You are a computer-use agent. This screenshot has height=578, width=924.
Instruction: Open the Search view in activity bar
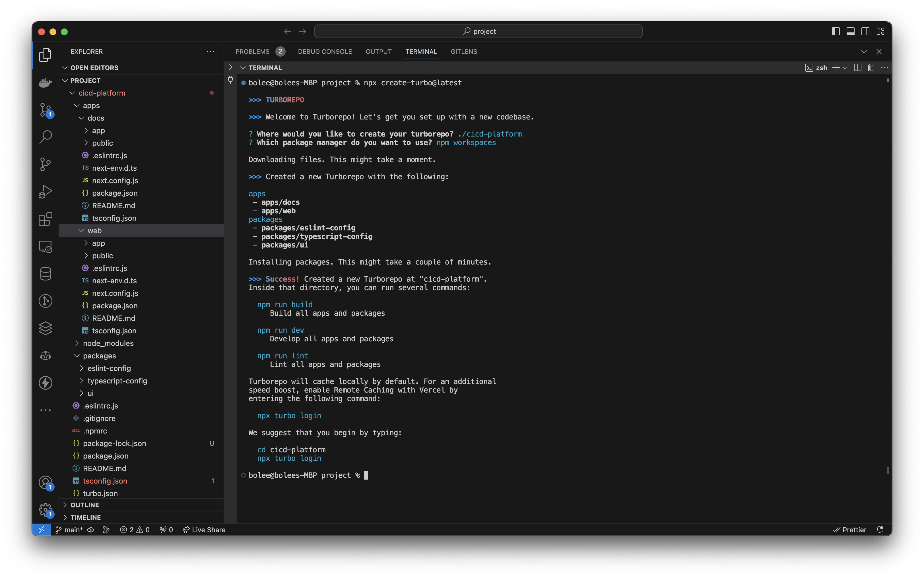pos(46,137)
